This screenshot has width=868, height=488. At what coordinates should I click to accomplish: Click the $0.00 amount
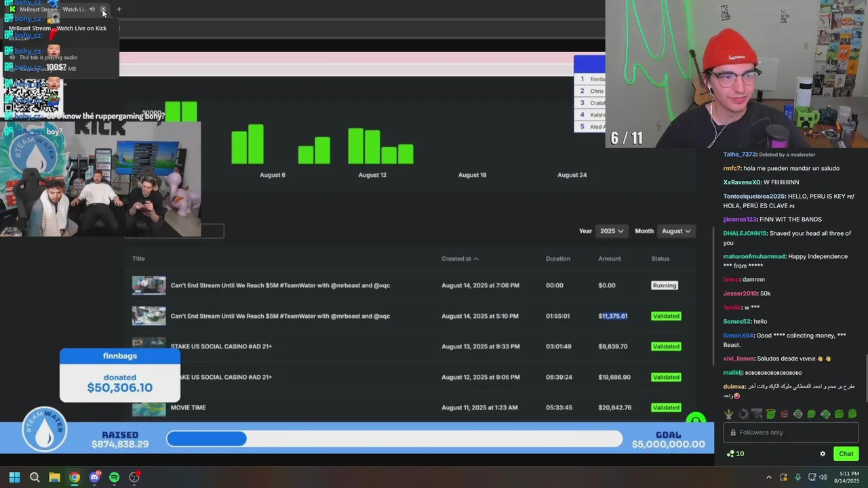(x=607, y=285)
